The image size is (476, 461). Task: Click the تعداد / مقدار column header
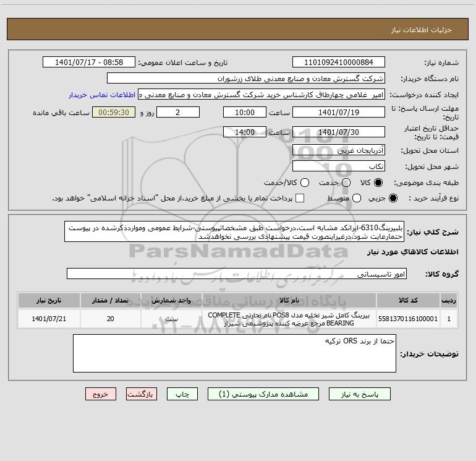click(110, 300)
